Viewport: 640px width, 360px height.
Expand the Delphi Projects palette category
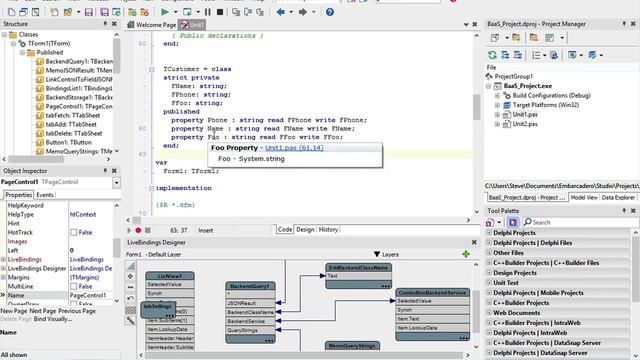point(489,233)
